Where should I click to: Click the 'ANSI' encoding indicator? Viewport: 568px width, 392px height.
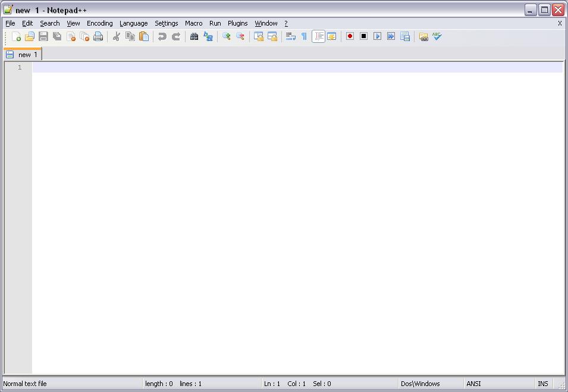[473, 384]
